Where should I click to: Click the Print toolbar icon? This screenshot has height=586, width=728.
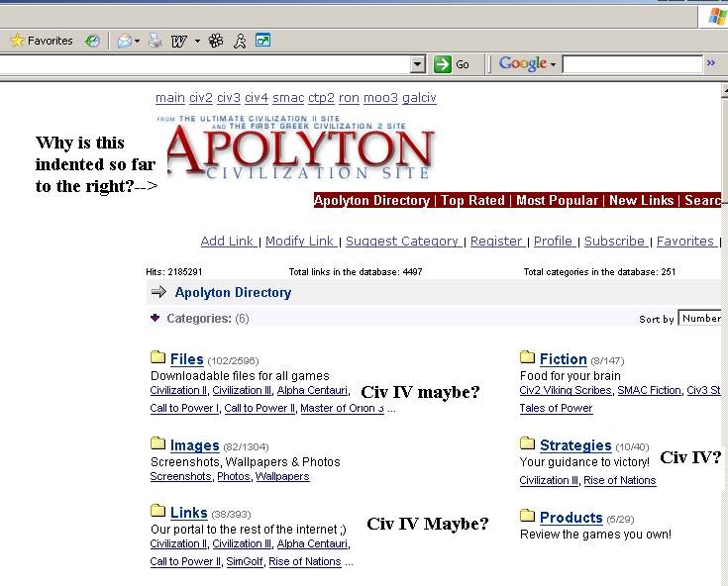click(x=155, y=41)
